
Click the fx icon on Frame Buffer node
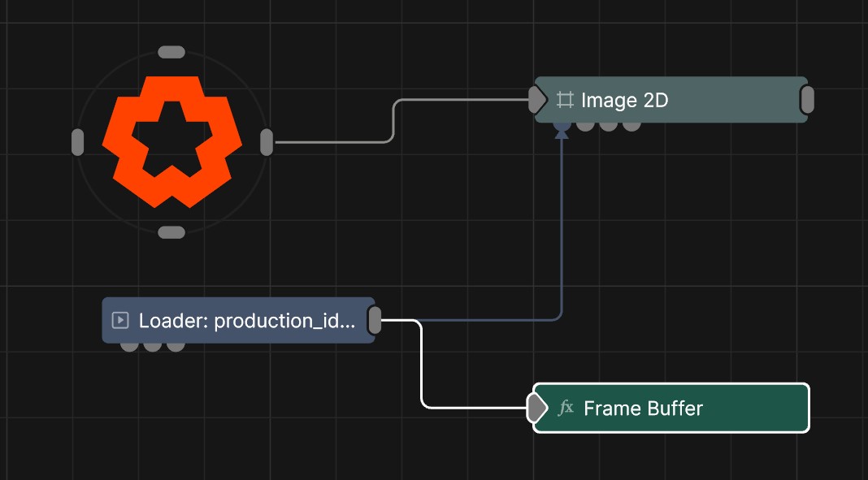566,408
